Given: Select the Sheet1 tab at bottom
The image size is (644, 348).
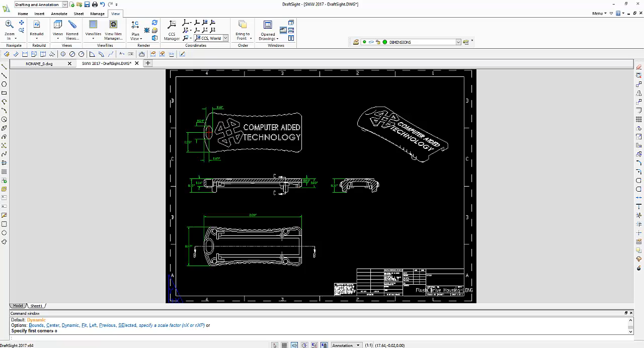Looking at the screenshot, I should click(36, 306).
